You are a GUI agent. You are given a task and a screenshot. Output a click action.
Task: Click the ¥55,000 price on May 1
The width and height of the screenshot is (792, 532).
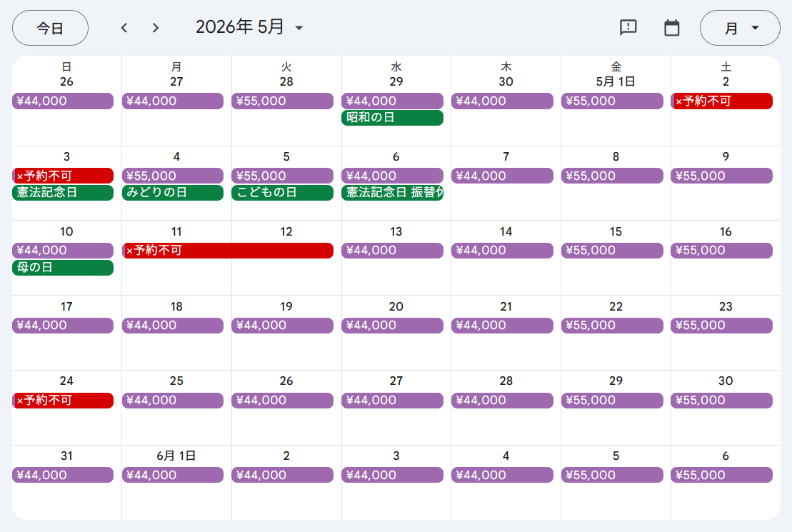pyautogui.click(x=612, y=101)
